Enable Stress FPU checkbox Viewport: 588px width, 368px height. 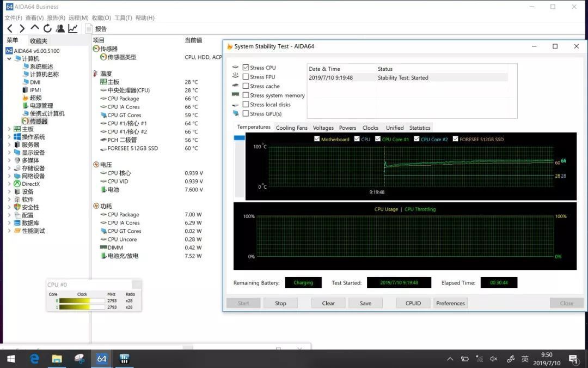pyautogui.click(x=246, y=77)
